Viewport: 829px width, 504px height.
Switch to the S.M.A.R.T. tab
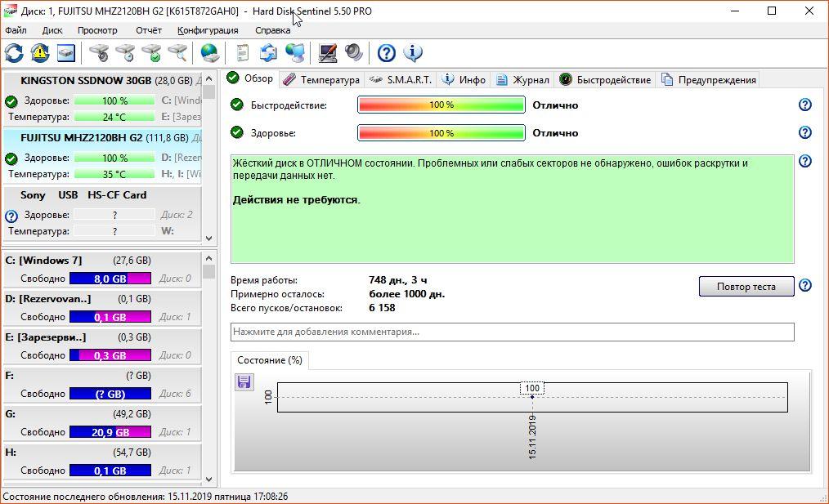click(x=401, y=80)
